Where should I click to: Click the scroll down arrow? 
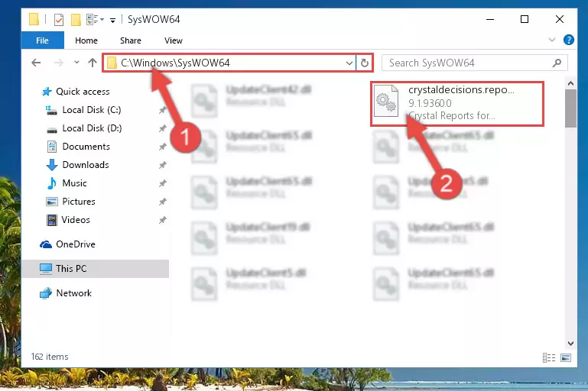pos(570,343)
